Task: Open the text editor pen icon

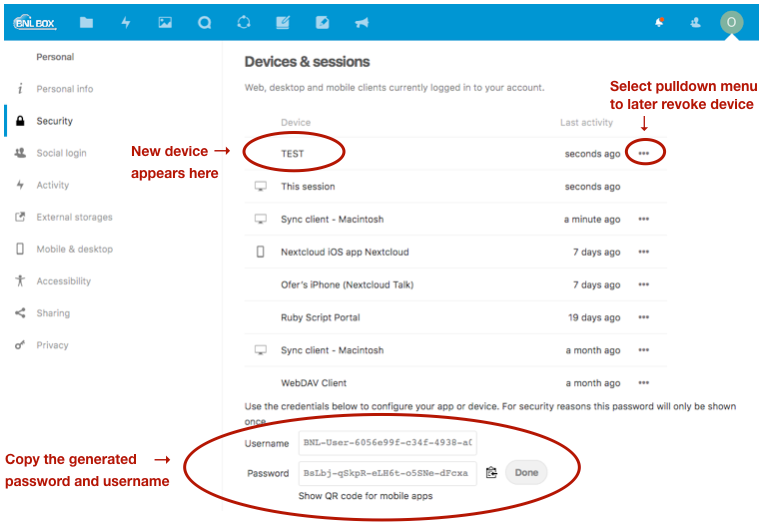Action: click(x=322, y=22)
